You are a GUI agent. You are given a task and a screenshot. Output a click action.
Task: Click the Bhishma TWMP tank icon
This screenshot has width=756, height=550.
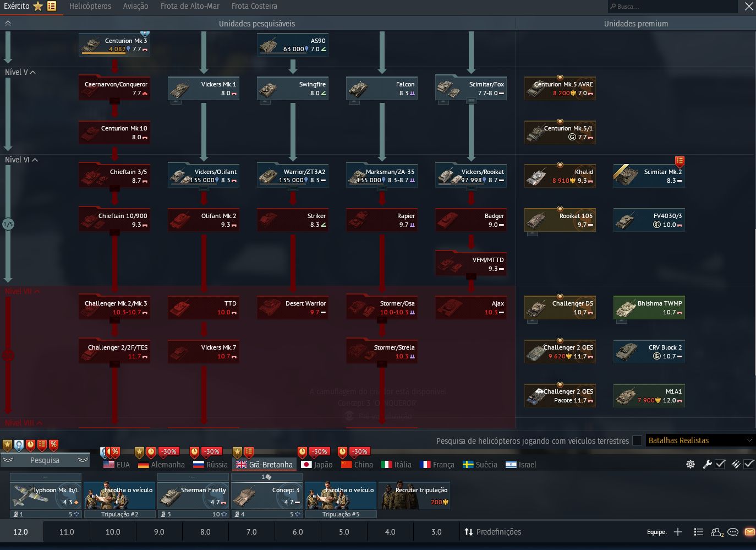pos(625,309)
